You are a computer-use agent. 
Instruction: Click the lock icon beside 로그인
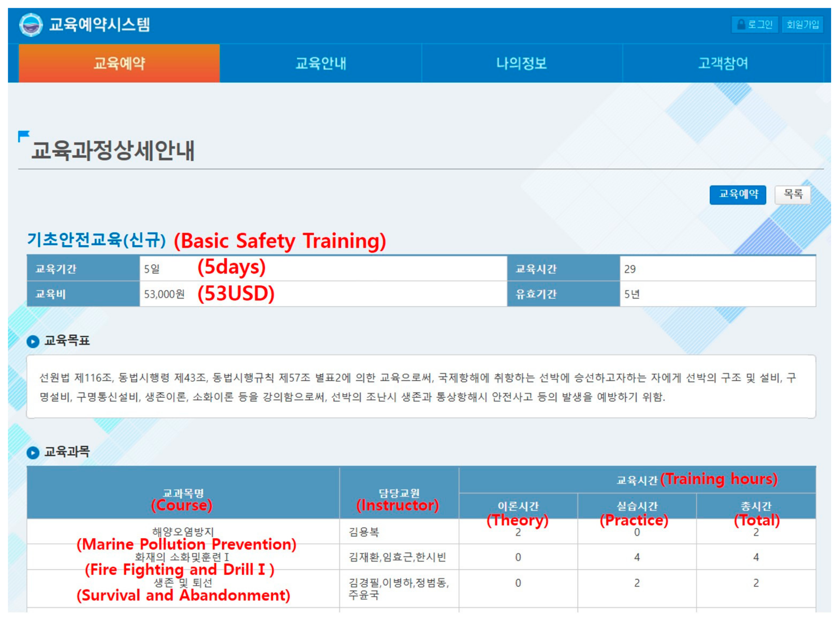[741, 25]
